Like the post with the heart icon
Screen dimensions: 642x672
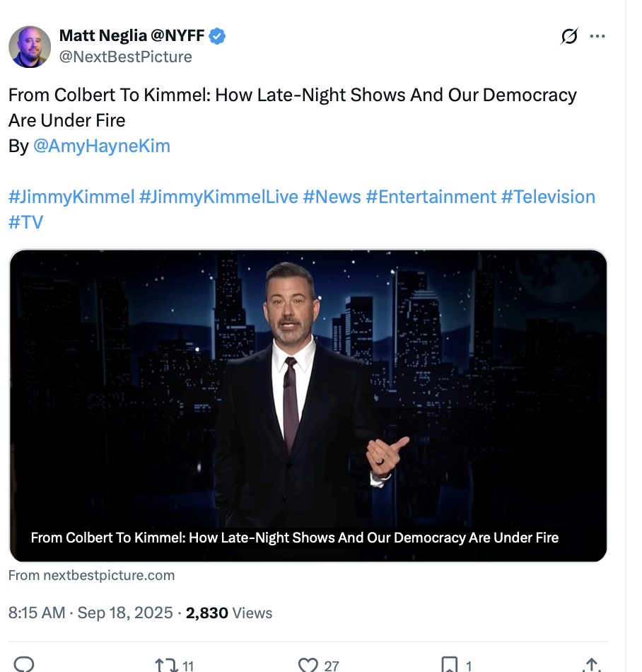[x=308, y=665]
